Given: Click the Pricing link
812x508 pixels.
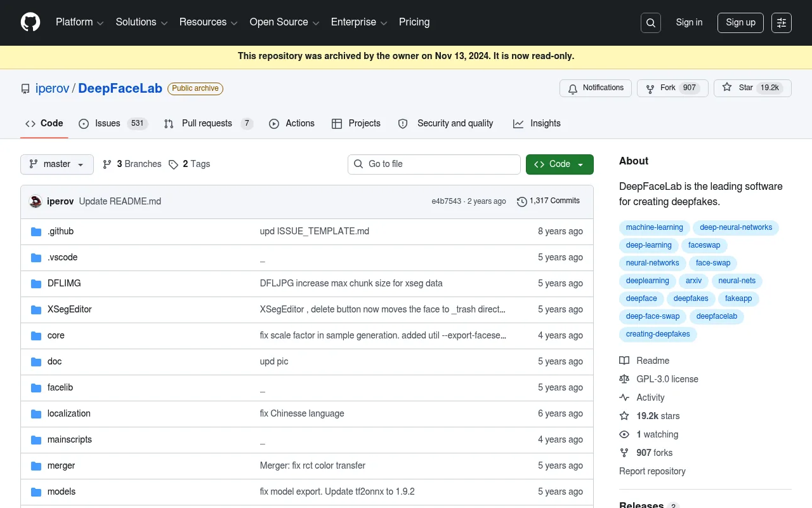Looking at the screenshot, I should [x=414, y=22].
